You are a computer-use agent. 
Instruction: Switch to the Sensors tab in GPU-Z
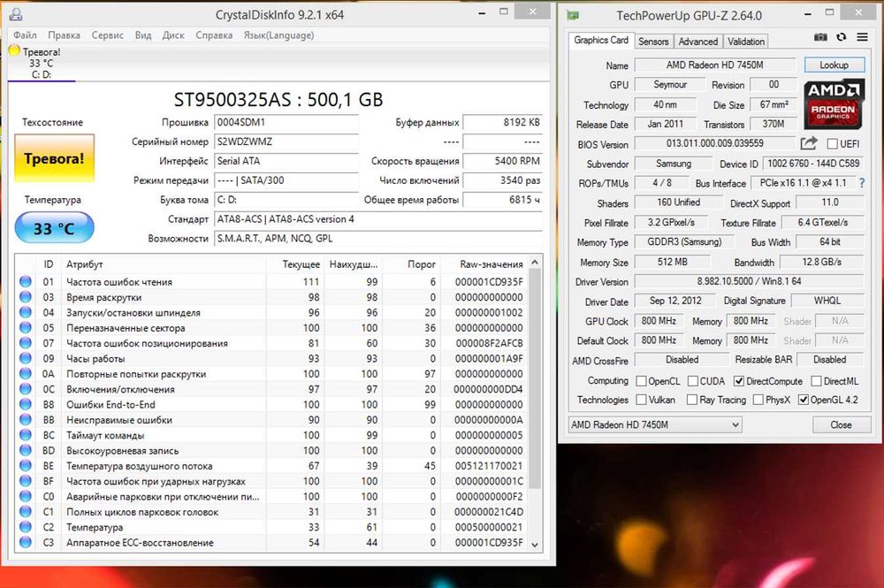[x=653, y=42]
